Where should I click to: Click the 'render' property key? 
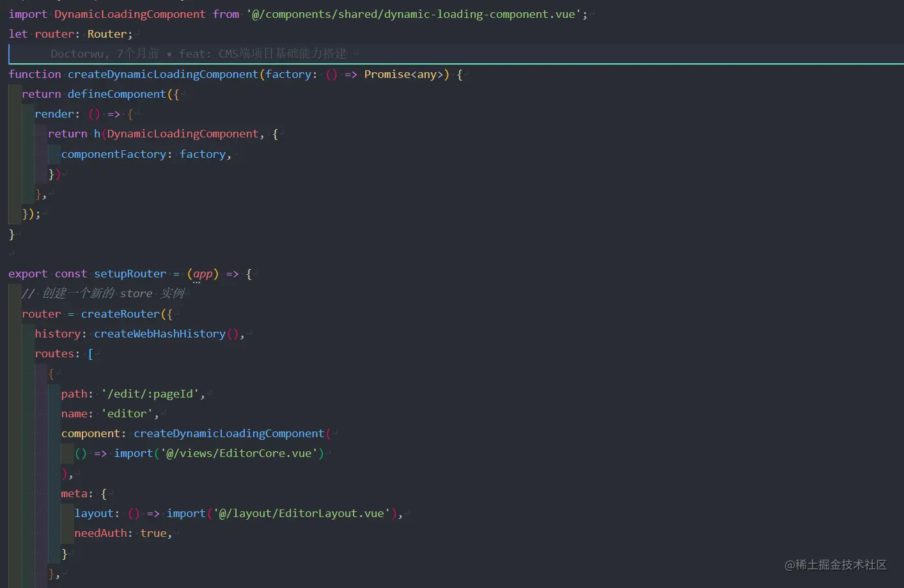pyautogui.click(x=54, y=114)
